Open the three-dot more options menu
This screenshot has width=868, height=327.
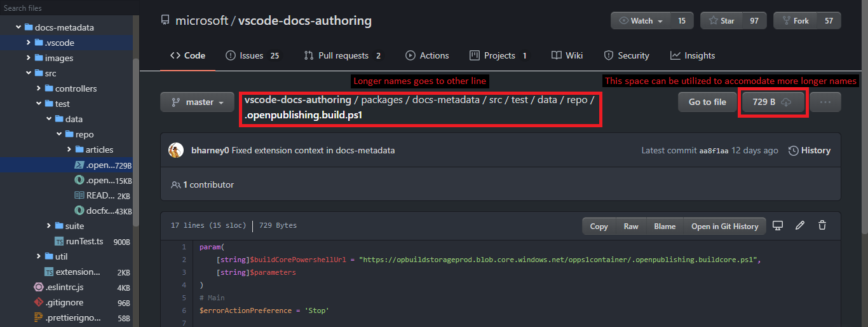tap(825, 102)
